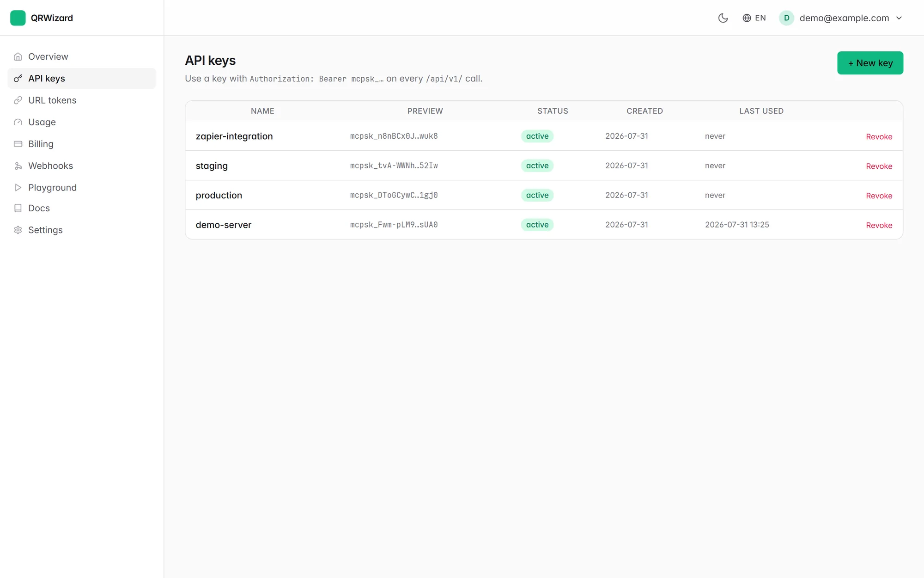Click the Settings gear icon
Viewport: 924px width, 578px height.
tap(18, 230)
